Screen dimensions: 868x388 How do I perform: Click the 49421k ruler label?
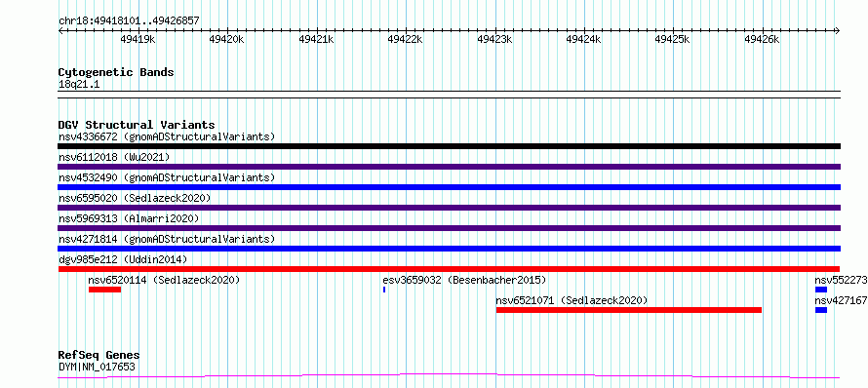(x=316, y=39)
